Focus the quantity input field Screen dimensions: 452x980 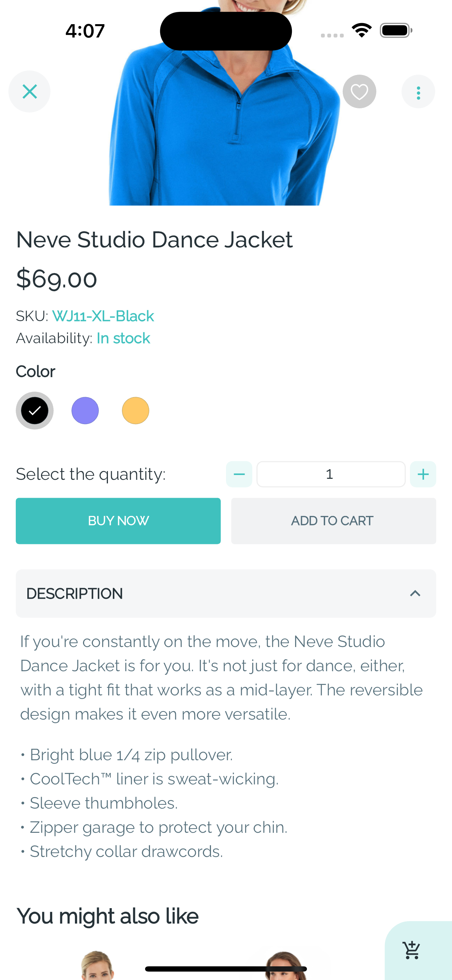330,474
